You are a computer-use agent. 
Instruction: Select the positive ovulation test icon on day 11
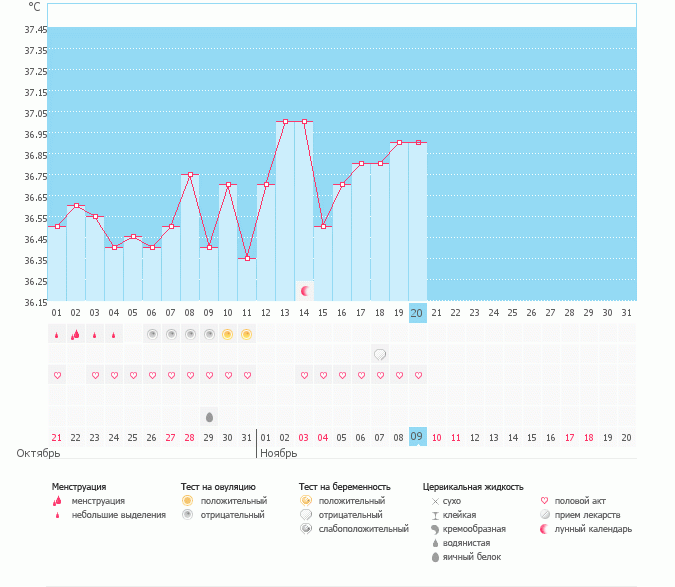coord(246,334)
